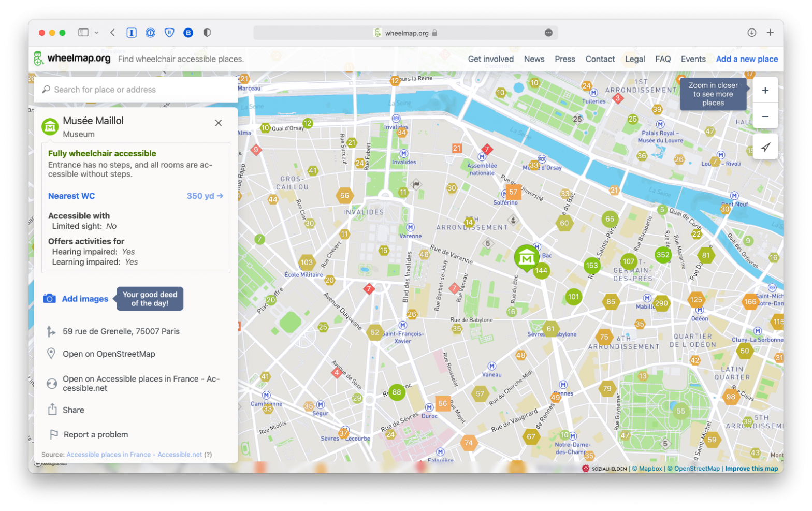Center map on my location arrow
Screen dimensions: 812x511
(x=765, y=148)
